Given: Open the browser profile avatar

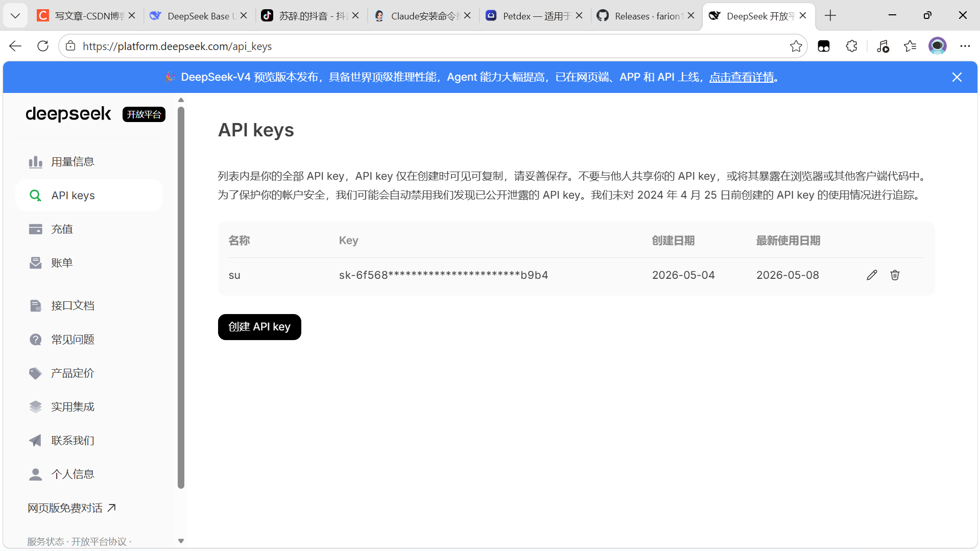Looking at the screenshot, I should (x=937, y=46).
